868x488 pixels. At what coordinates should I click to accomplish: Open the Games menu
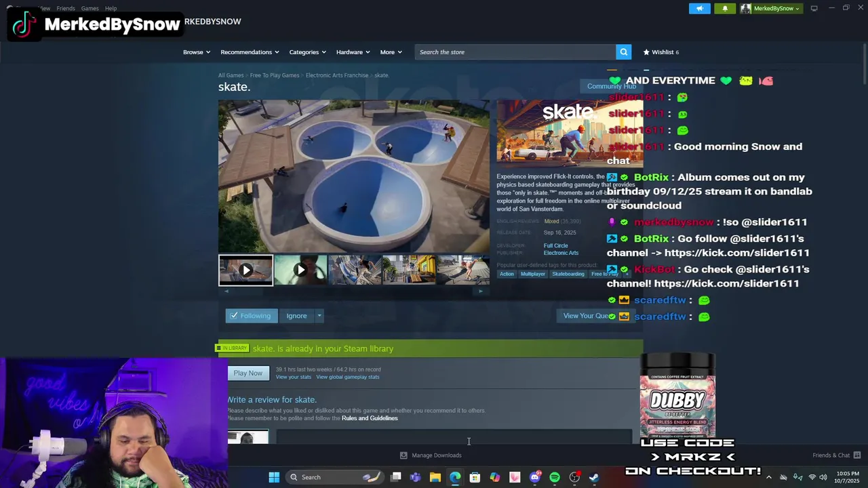[x=90, y=8]
